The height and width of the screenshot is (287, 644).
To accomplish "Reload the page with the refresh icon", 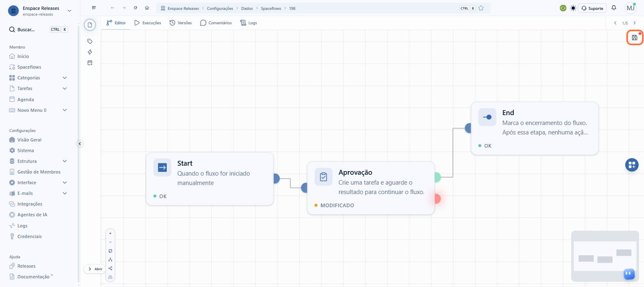I will pos(136,8).
